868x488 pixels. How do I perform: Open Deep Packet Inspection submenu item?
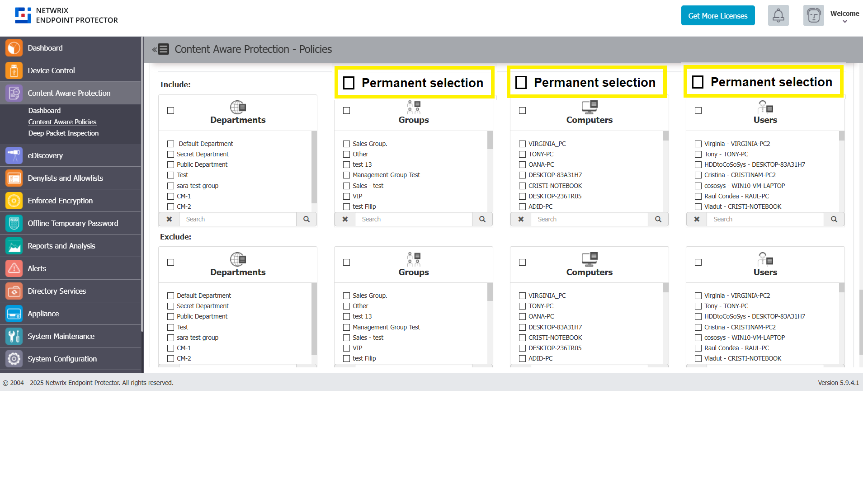click(x=63, y=133)
